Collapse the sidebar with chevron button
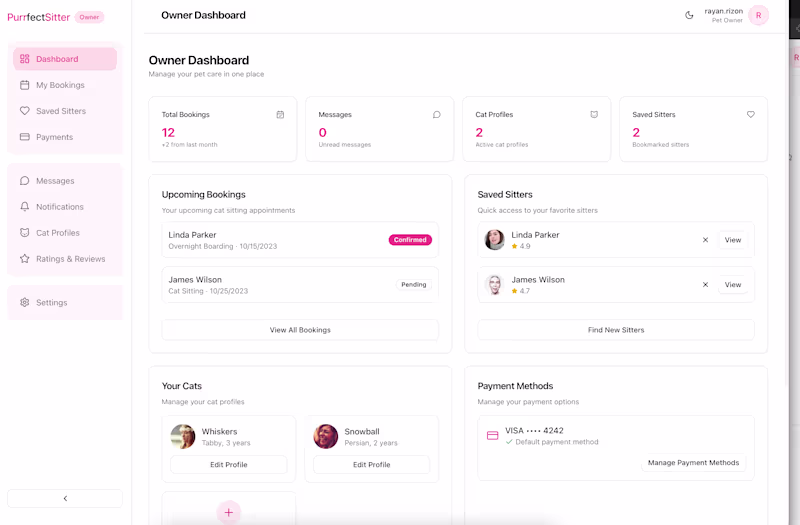This screenshot has width=800, height=525. (x=65, y=498)
